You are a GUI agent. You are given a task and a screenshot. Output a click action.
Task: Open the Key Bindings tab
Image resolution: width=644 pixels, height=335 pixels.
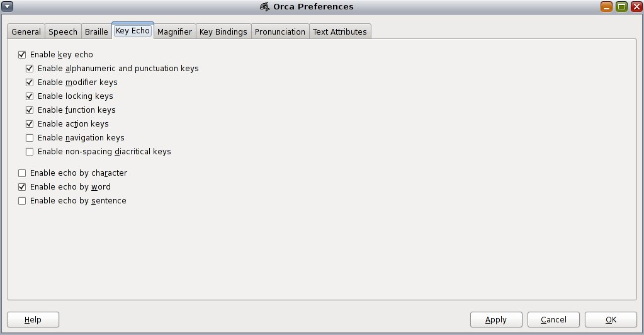point(223,32)
